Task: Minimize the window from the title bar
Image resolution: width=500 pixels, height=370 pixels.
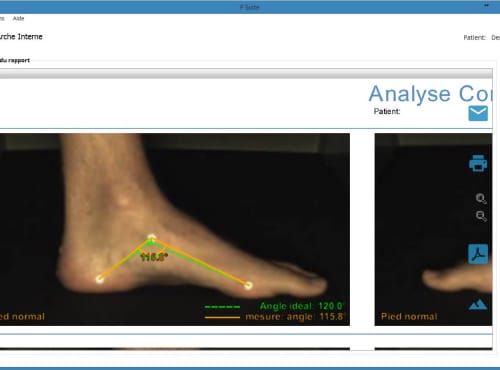Action: (x=486, y=6)
